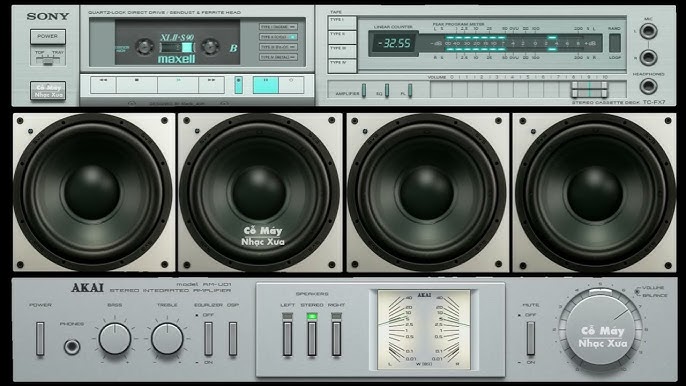Toggle the AKAI POWER switch
686x386 pixels.
[x=40, y=339]
